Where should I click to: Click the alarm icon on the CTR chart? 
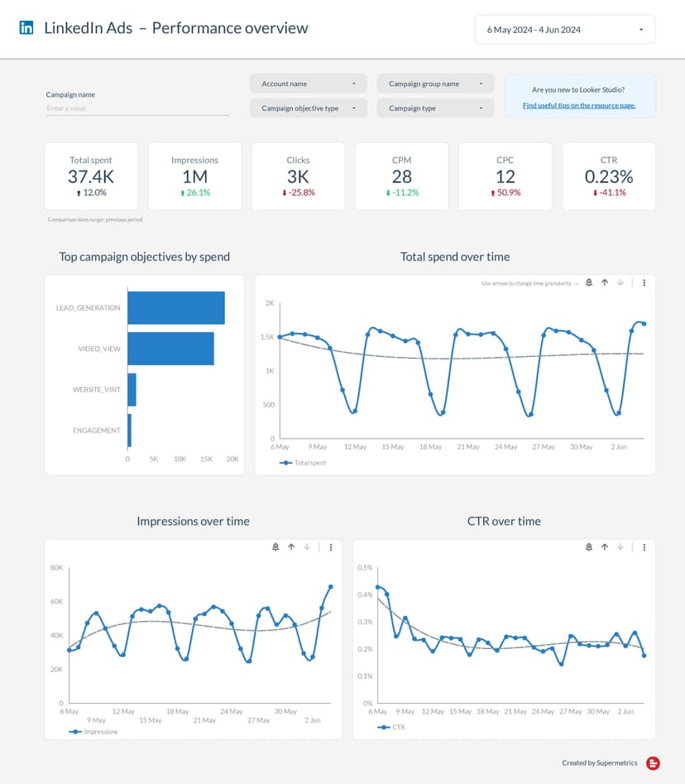pyautogui.click(x=588, y=547)
